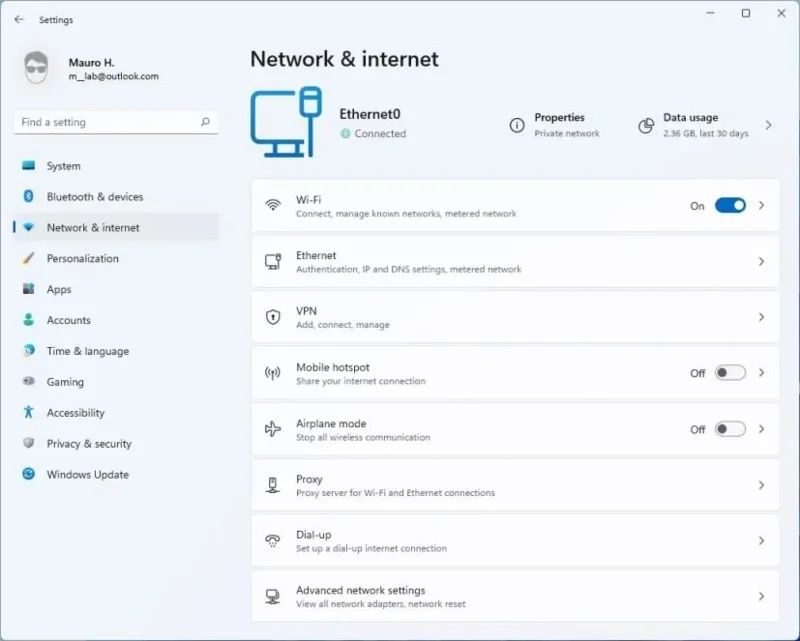800x641 pixels.
Task: Open Privacy & security section label
Action: click(x=89, y=443)
